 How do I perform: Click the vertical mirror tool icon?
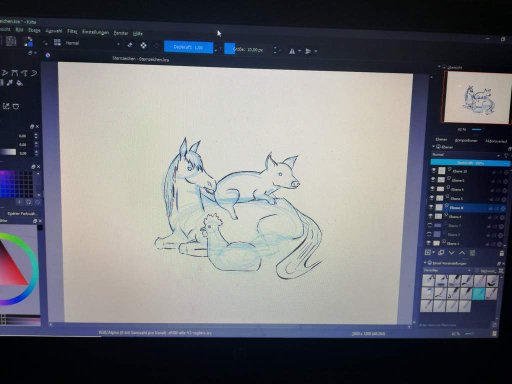pos(308,51)
